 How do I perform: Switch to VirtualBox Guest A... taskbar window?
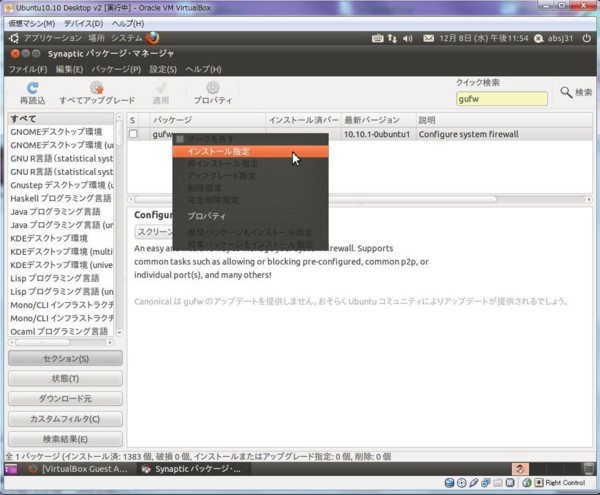78,469
